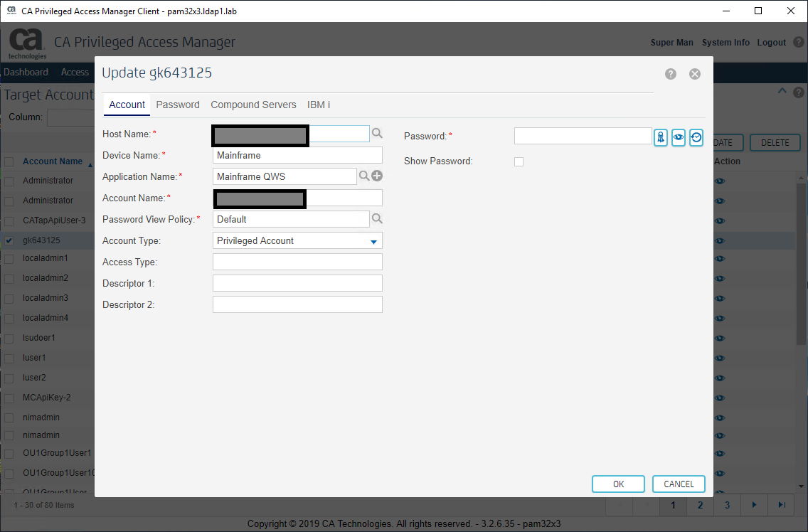Click the OK button
Image resolution: width=808 pixels, height=532 pixels.
[x=617, y=484]
